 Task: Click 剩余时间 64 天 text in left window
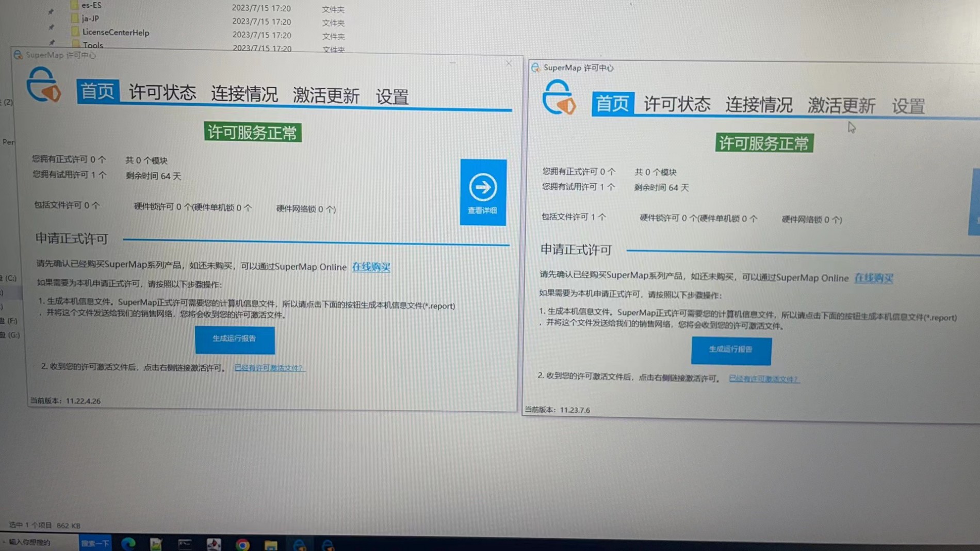pos(154,176)
